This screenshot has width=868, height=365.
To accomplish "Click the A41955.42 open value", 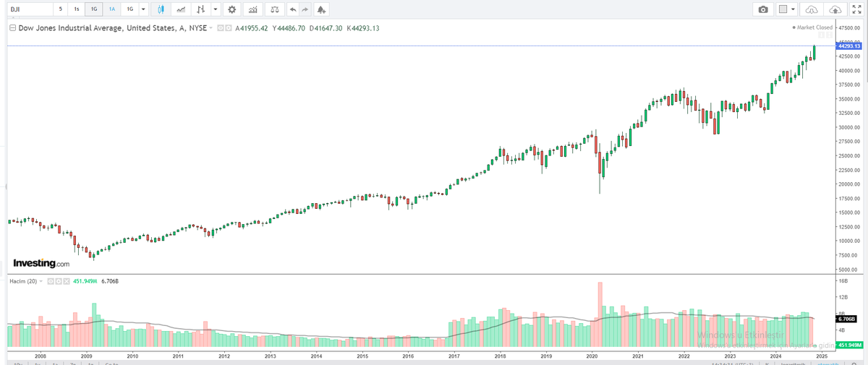I will (x=252, y=28).
